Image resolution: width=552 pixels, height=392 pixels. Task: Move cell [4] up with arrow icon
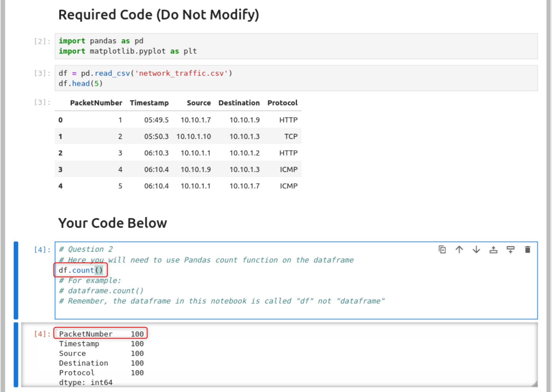(x=459, y=249)
